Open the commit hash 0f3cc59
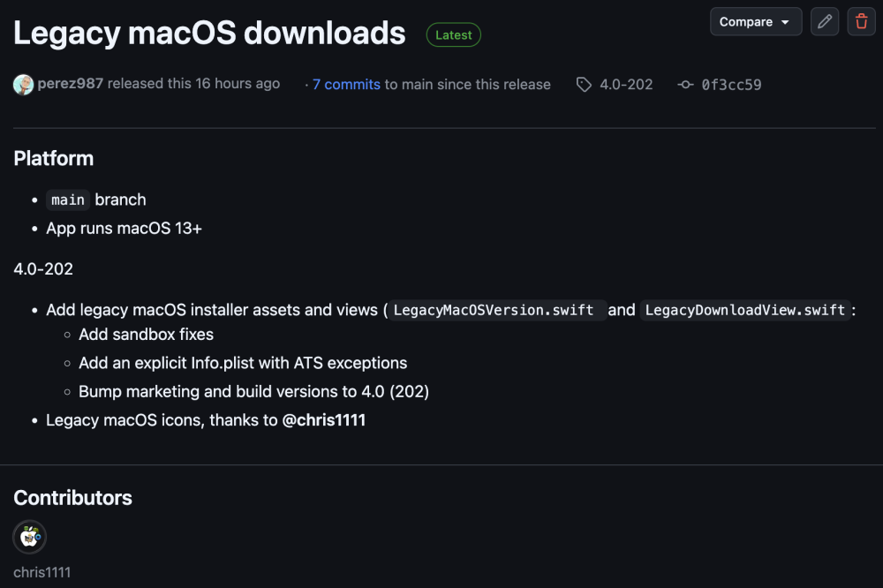The height and width of the screenshot is (588, 883). point(731,85)
